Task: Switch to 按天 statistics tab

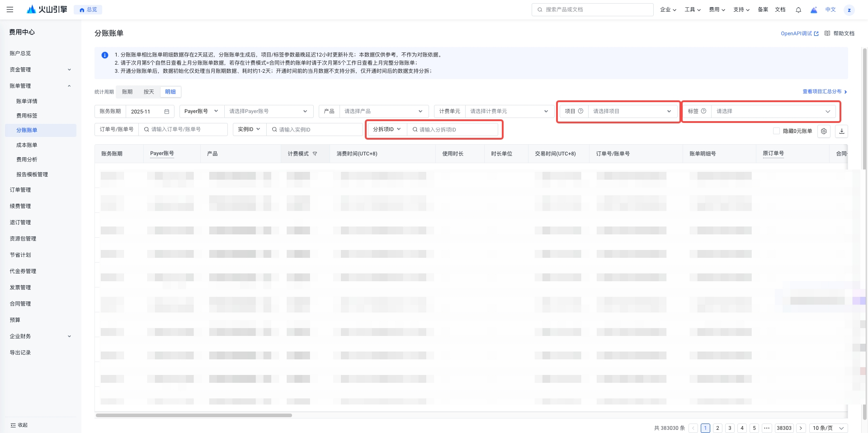Action: pyautogui.click(x=149, y=92)
